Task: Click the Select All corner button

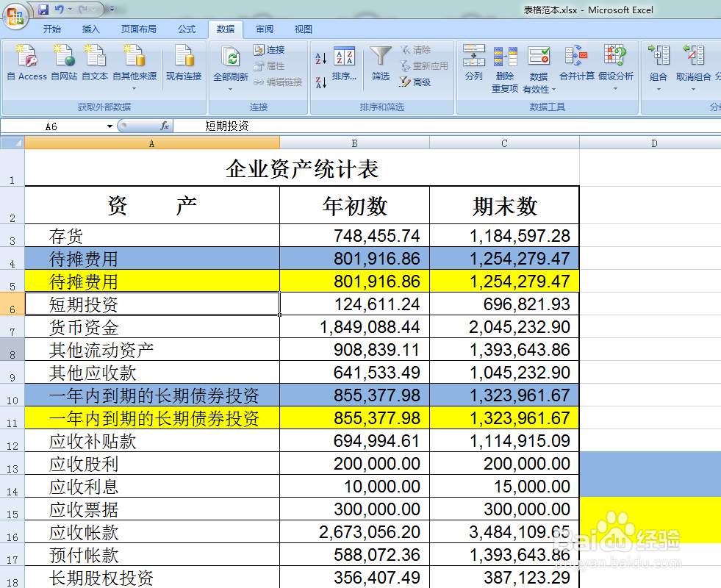Action: (12, 143)
